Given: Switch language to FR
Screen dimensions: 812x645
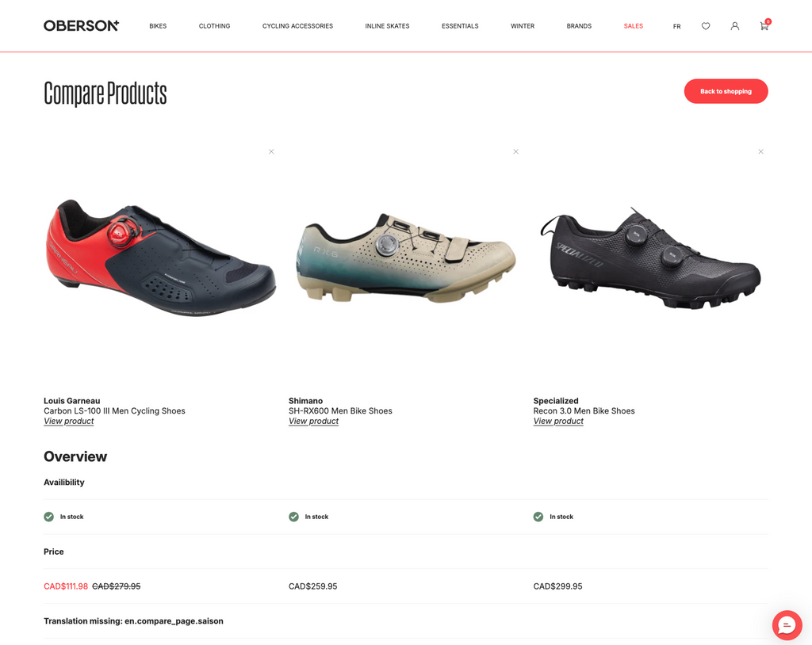Looking at the screenshot, I should pyautogui.click(x=677, y=26).
